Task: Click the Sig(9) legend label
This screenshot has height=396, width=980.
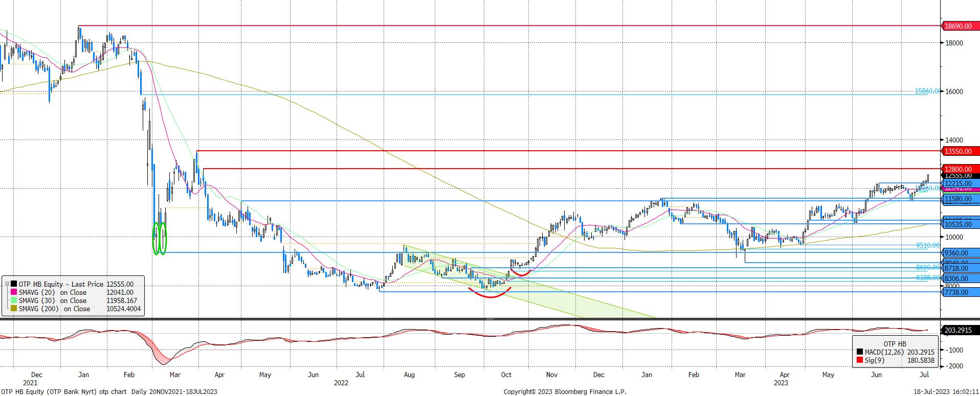Action: [x=875, y=360]
